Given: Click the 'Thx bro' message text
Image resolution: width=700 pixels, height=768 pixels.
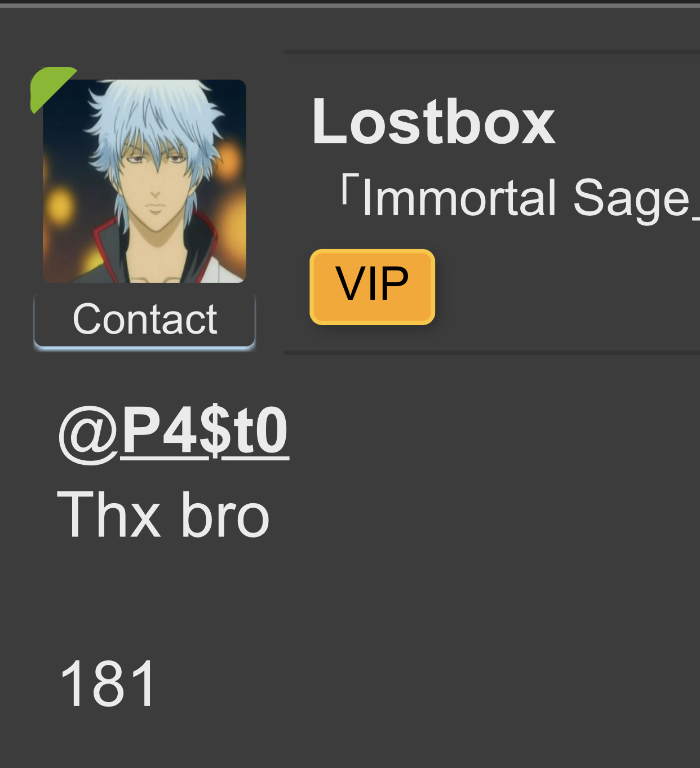Looking at the screenshot, I should [163, 515].
